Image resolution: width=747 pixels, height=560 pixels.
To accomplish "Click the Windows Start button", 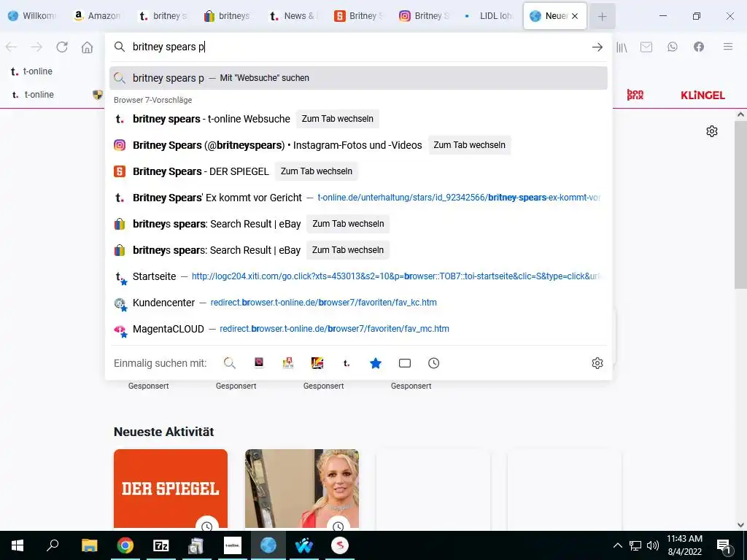I will [18, 545].
